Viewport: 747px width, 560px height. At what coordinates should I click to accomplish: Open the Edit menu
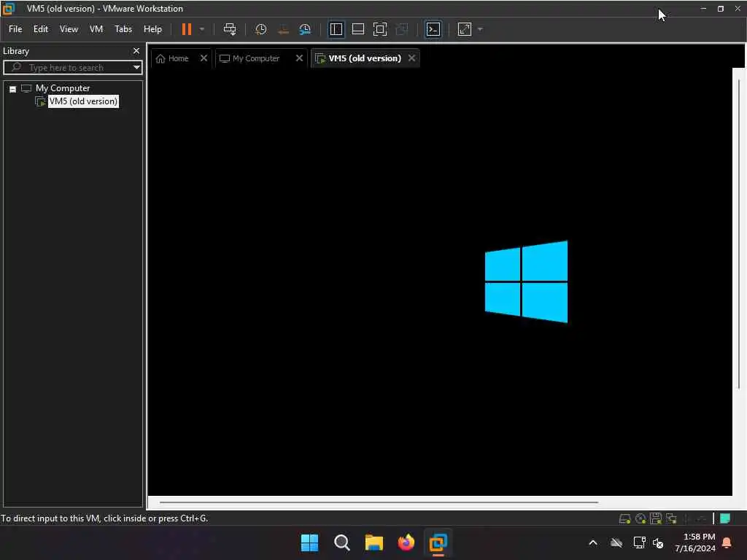41,29
